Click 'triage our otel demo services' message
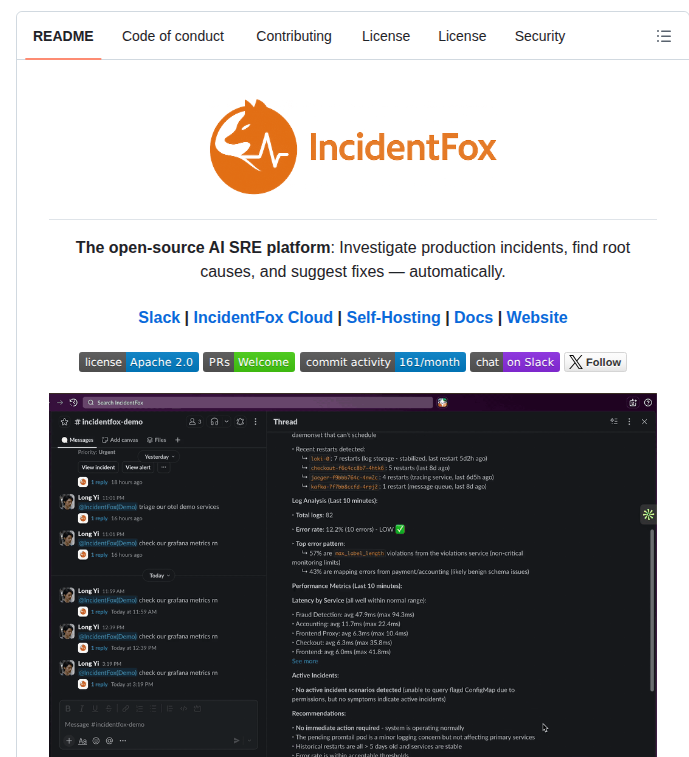The width and height of the screenshot is (689, 757). coord(179,507)
